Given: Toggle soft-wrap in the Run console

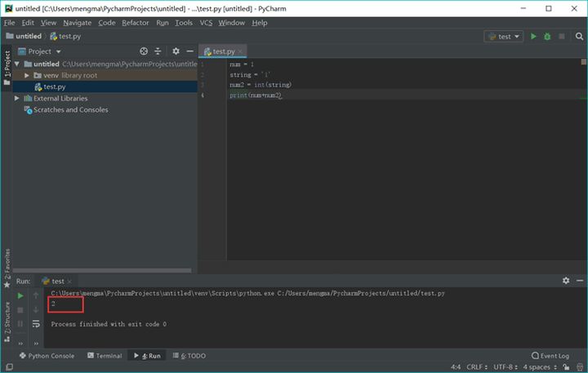Looking at the screenshot, I should point(36,324).
